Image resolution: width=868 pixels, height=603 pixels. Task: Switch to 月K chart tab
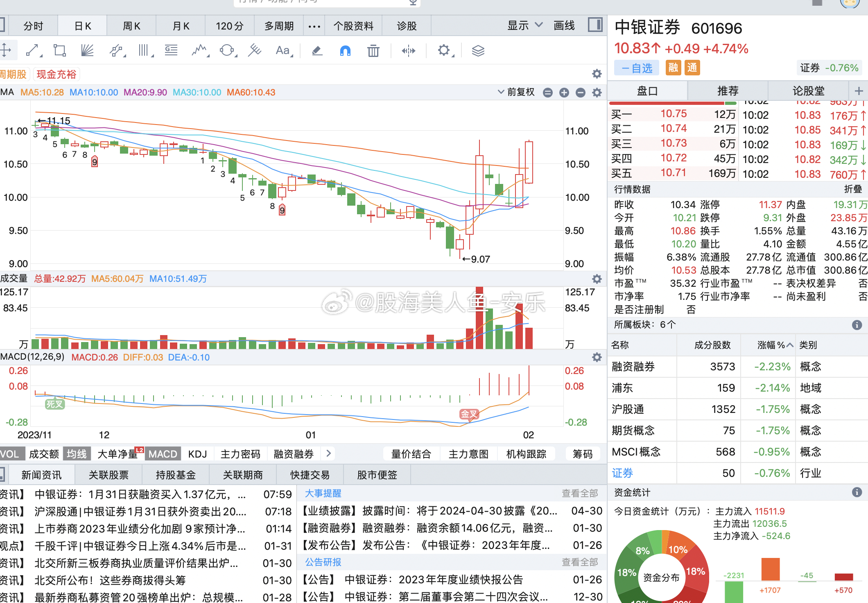pyautogui.click(x=181, y=26)
